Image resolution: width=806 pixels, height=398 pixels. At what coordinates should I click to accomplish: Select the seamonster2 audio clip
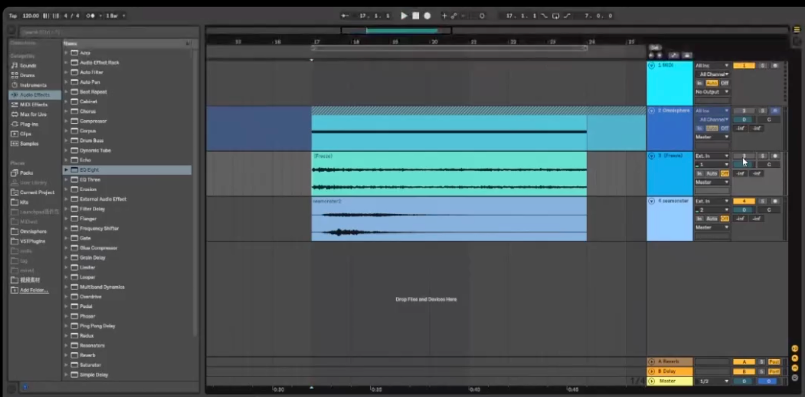point(449,219)
